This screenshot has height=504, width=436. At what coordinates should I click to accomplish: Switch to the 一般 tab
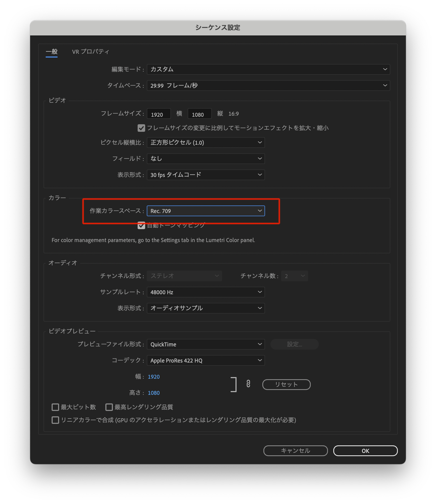pos(52,52)
